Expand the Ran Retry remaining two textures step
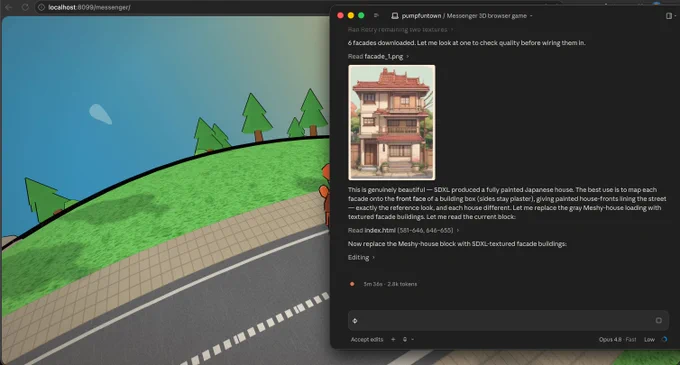 tap(400, 29)
